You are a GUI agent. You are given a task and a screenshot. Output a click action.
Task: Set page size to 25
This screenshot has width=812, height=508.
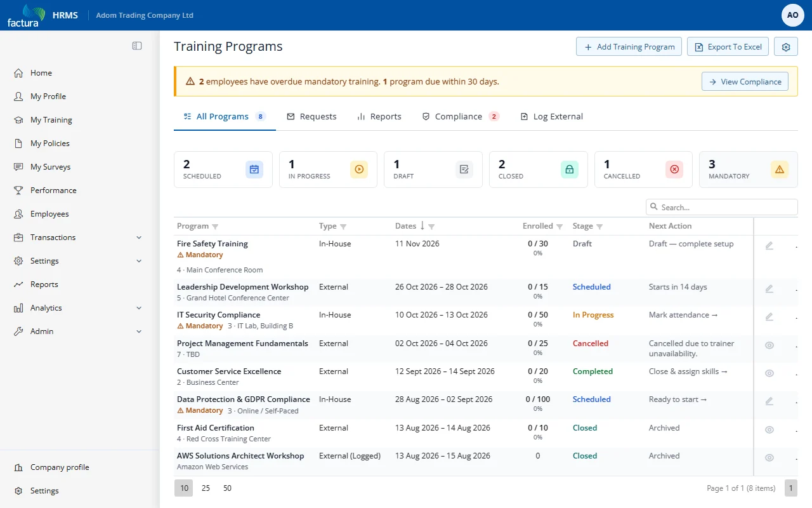pos(206,488)
